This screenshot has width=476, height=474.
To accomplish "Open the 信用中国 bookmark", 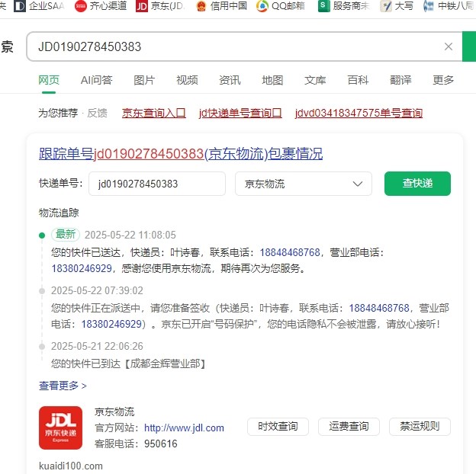I will pos(221,6).
